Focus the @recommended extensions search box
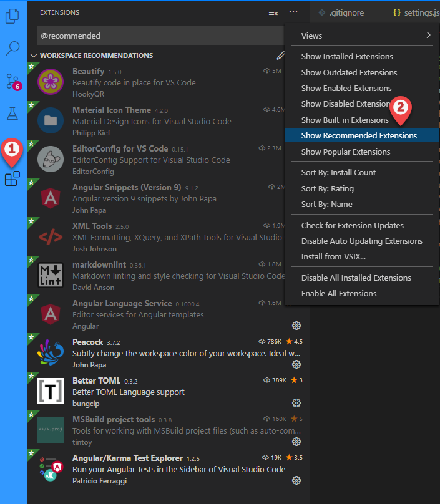440x504 pixels. 160,36
